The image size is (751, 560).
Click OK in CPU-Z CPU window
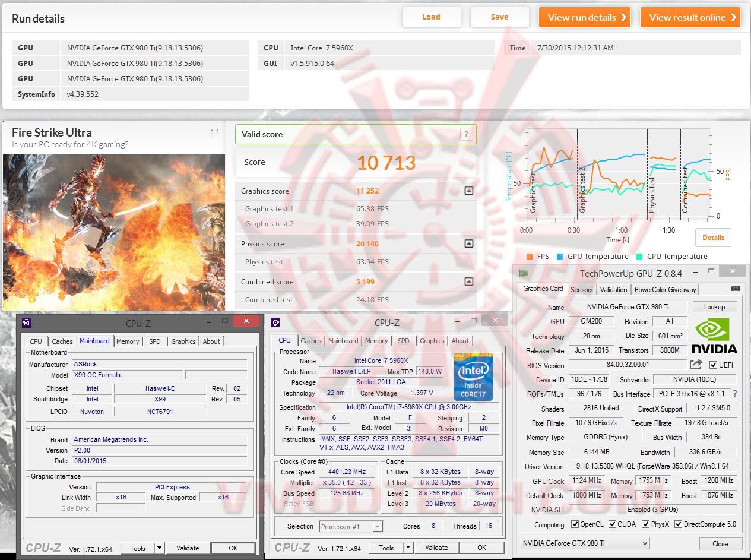(x=482, y=548)
